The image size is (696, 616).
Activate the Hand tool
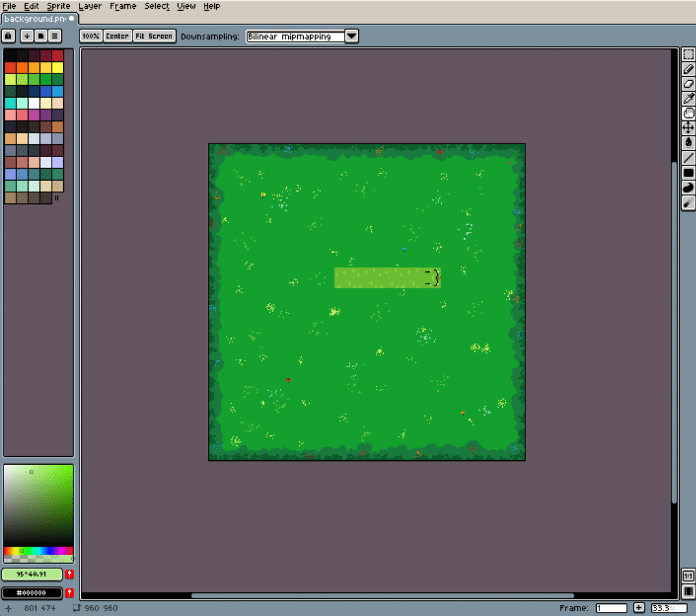[x=688, y=113]
